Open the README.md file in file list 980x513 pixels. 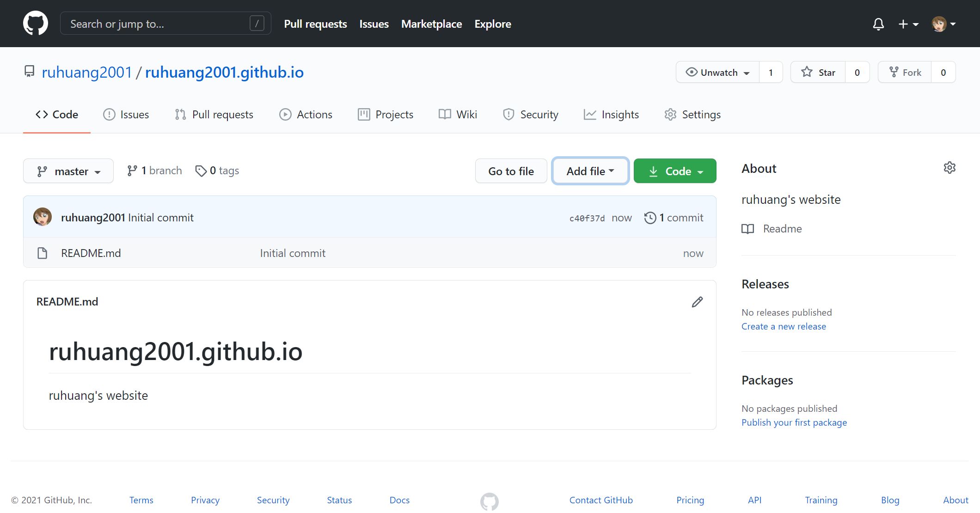91,253
